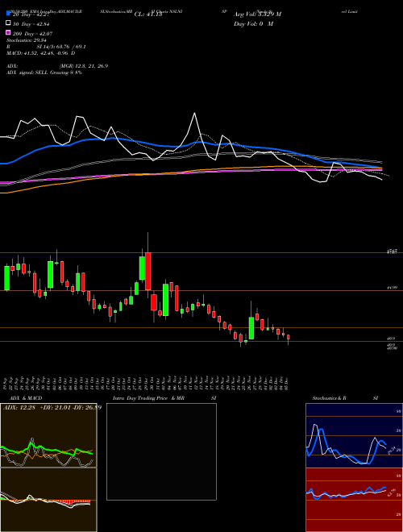Click the 'ADX & MACD' panel title
403x532 pixels.
pyautogui.click(x=26, y=398)
